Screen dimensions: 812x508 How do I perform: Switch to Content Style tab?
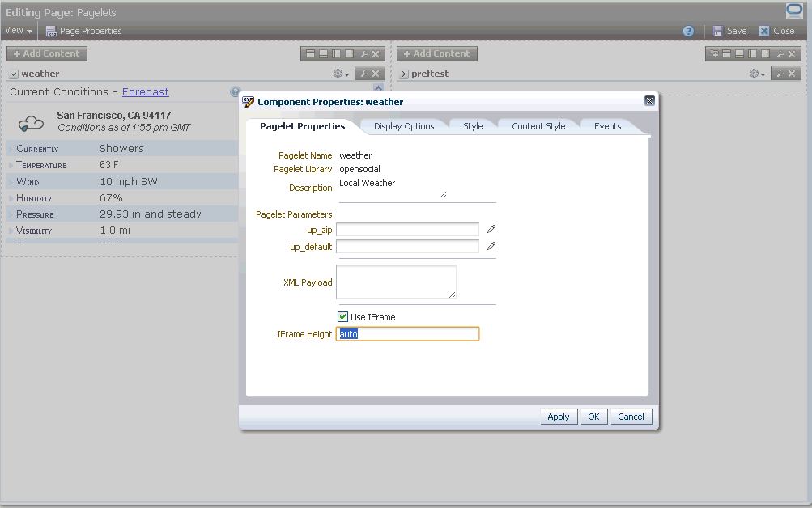click(x=538, y=126)
